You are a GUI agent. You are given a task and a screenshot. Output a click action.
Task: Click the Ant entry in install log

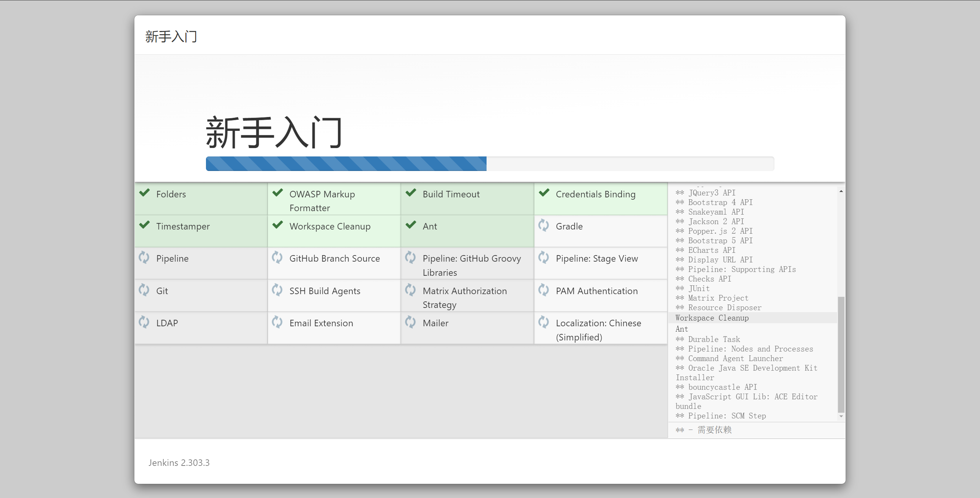[682, 329]
